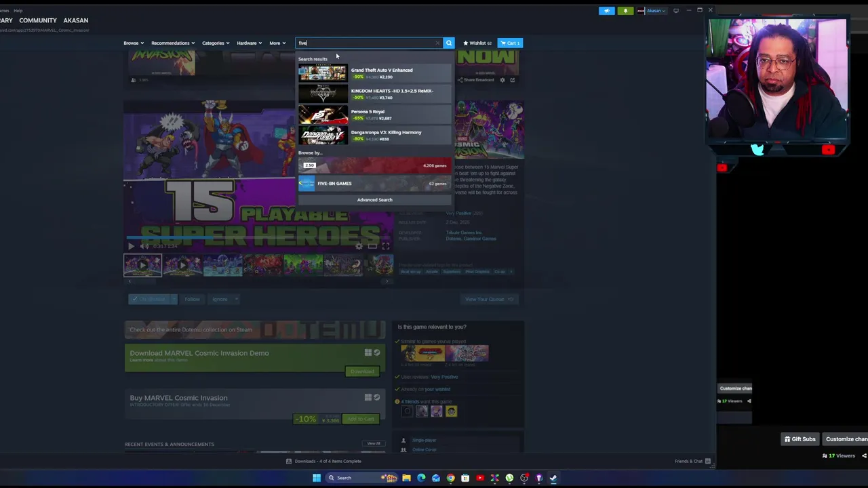This screenshot has height=488, width=868.
Task: Open the Categories dropdown
Action: 215,43
